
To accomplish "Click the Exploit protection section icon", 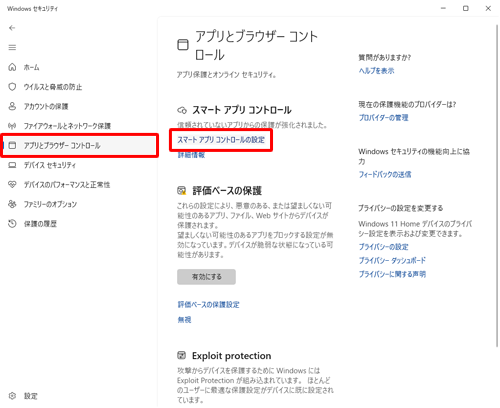I will pyautogui.click(x=182, y=355).
